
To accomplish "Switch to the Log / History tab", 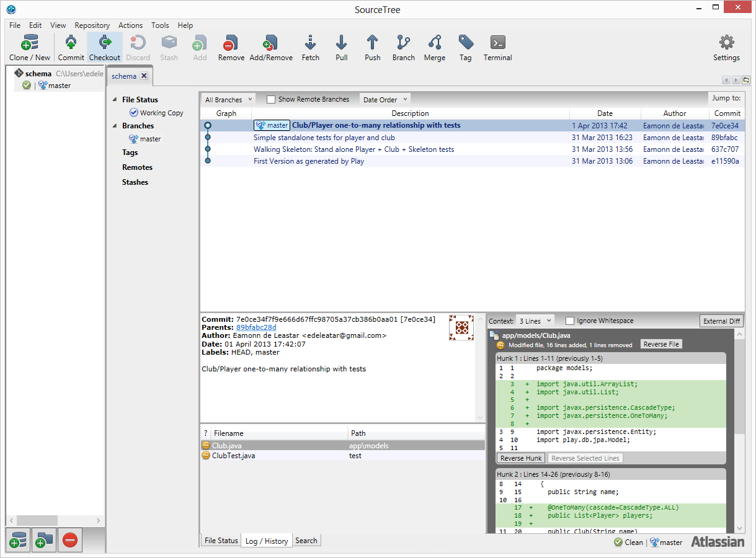I will 267,541.
